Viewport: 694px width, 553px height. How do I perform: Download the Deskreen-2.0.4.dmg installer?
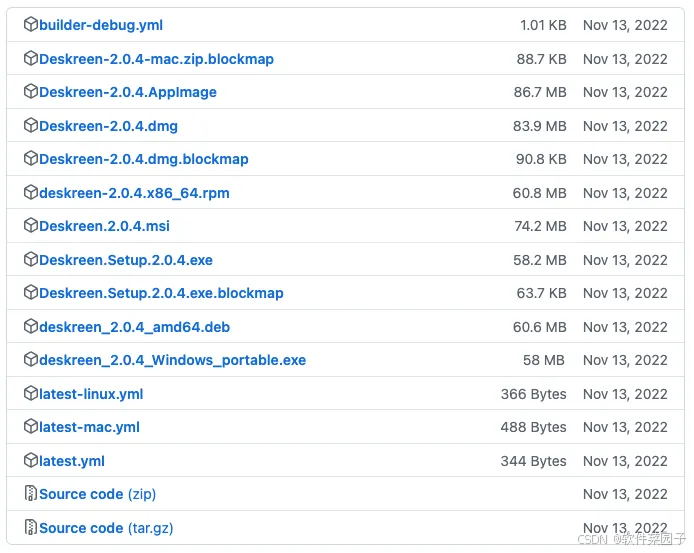[108, 126]
